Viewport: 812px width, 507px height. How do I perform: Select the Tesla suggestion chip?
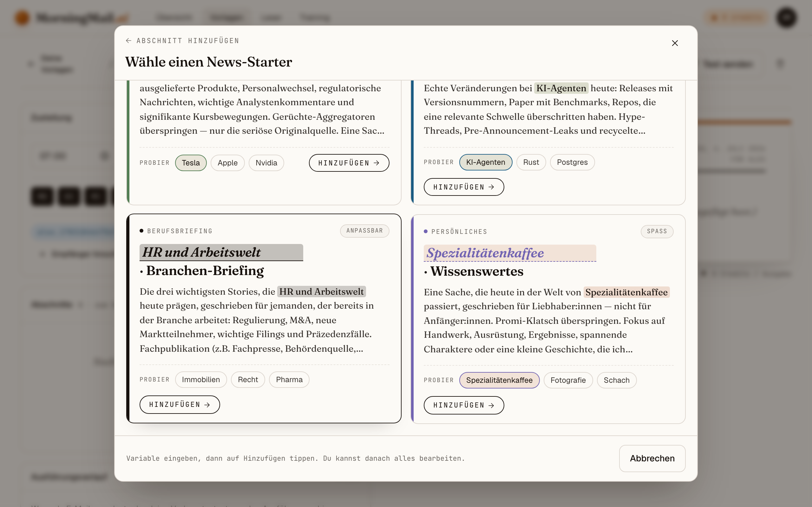coord(191,163)
